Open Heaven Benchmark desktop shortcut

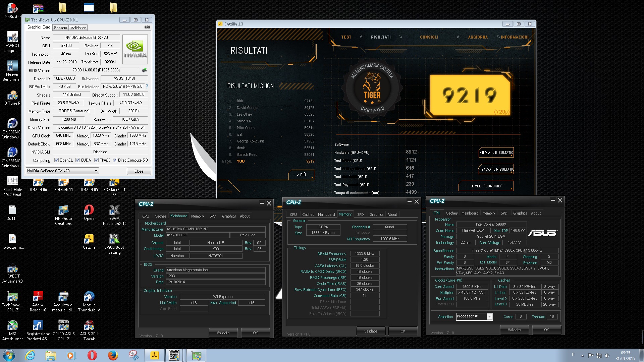[12, 71]
